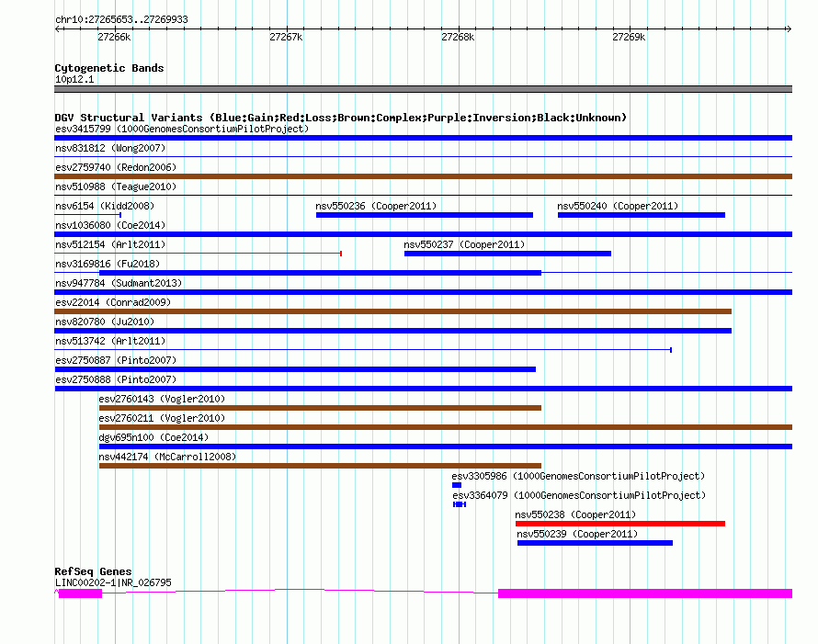The width and height of the screenshot is (818, 644).
Task: Select the 10p12.1 band label
Action: 74,79
